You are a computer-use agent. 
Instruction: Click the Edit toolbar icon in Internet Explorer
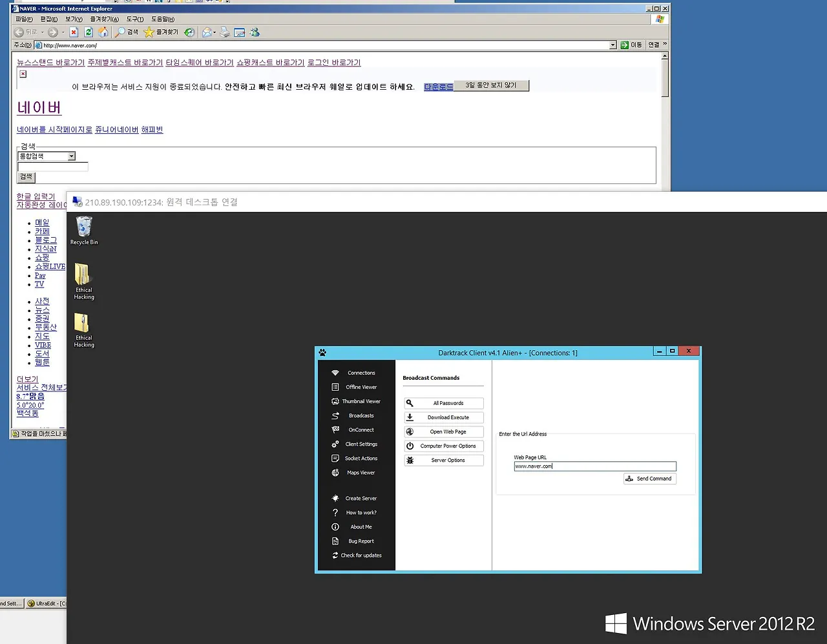pos(240,32)
